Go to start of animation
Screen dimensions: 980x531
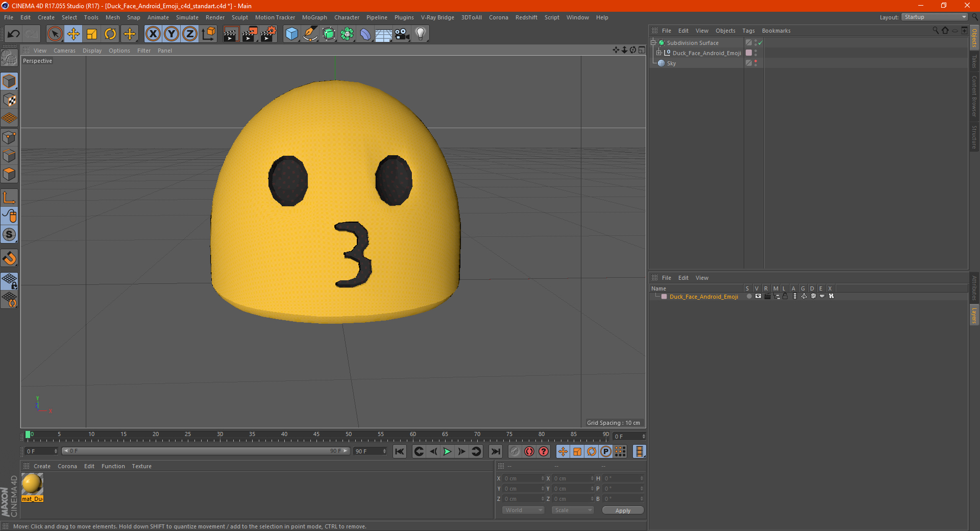[400, 451]
